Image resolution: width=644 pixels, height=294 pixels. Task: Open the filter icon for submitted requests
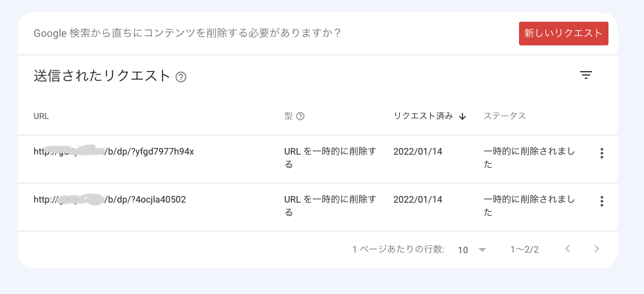click(585, 75)
